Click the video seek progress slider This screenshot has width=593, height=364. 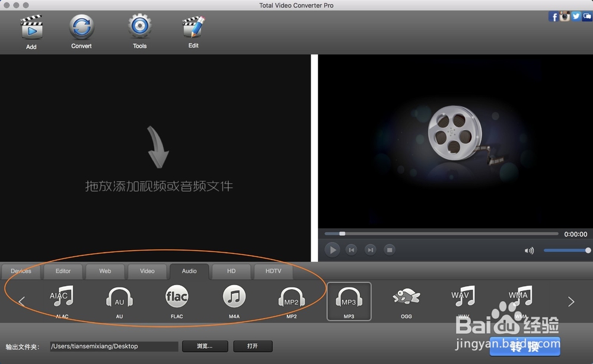[x=441, y=234]
